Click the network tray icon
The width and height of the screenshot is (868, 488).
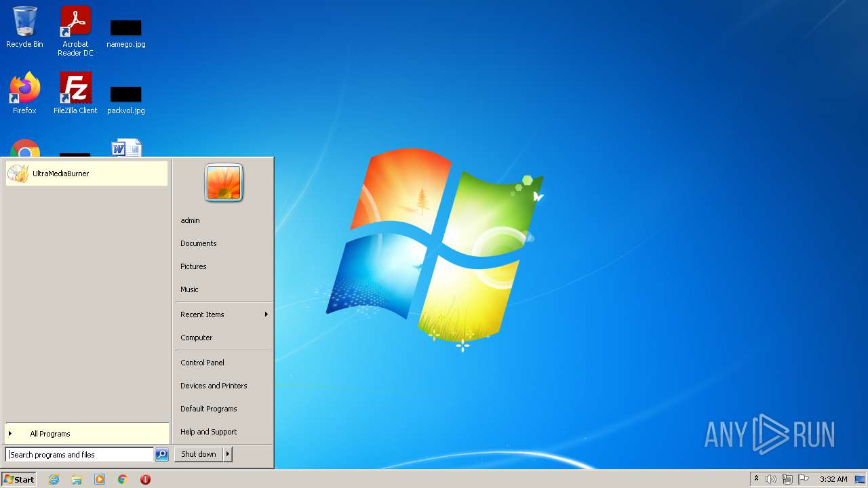[x=787, y=479]
